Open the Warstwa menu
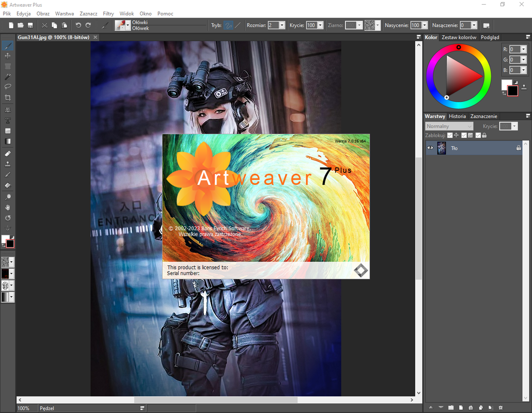The width and height of the screenshot is (532, 413). coord(65,13)
